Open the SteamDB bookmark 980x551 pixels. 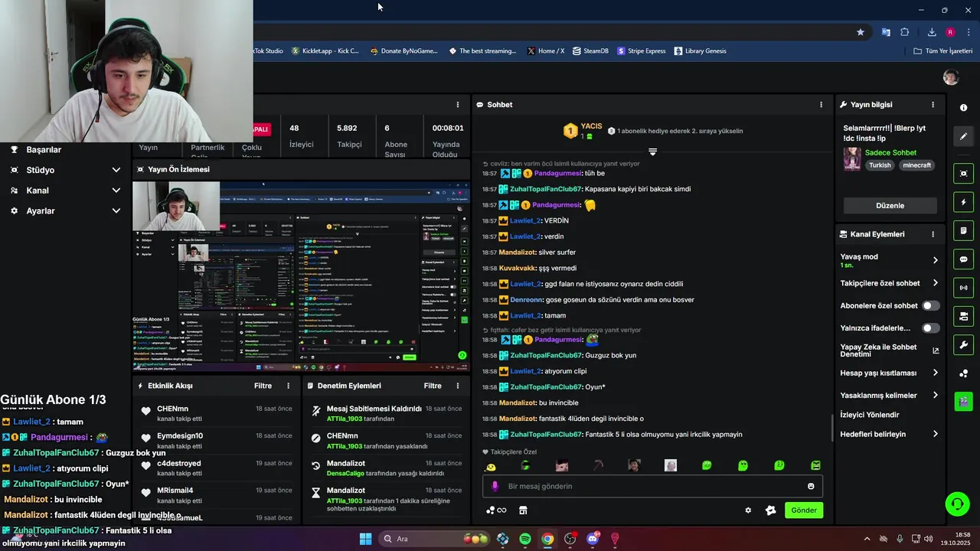click(x=590, y=51)
